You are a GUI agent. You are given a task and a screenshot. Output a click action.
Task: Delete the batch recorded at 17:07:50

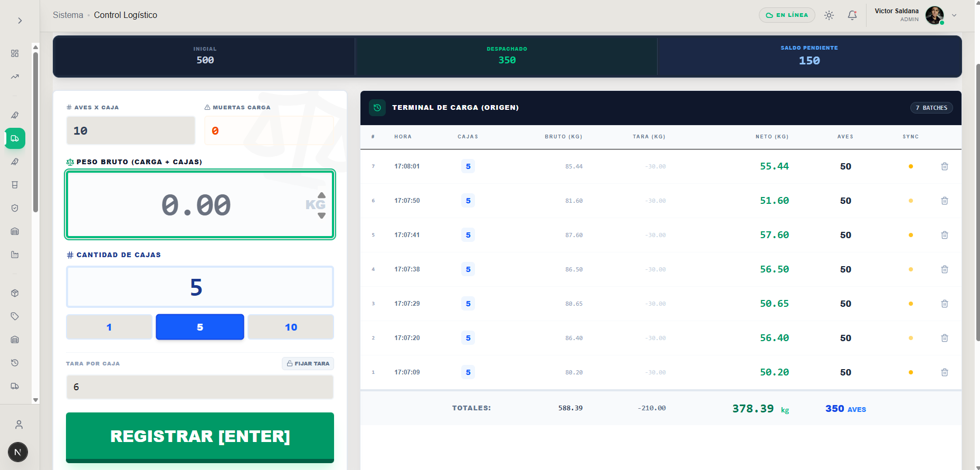click(x=945, y=201)
